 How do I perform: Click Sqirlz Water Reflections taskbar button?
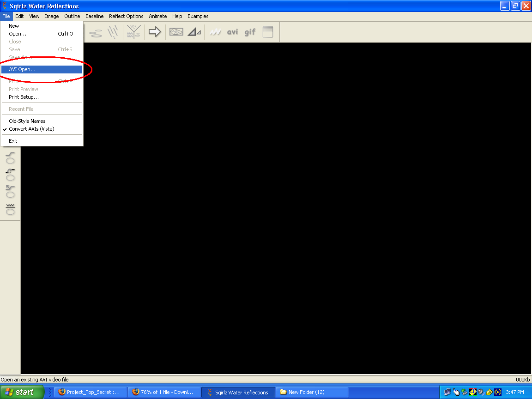point(238,392)
